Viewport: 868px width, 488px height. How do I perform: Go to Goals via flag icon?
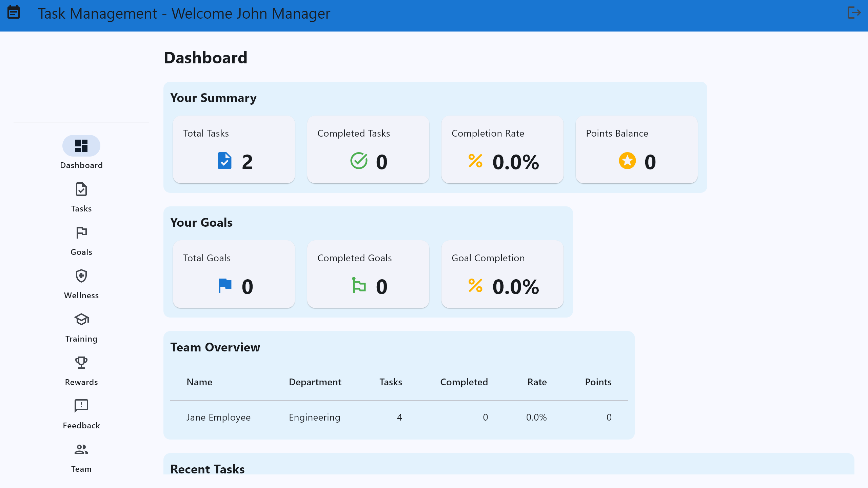pos(81,233)
